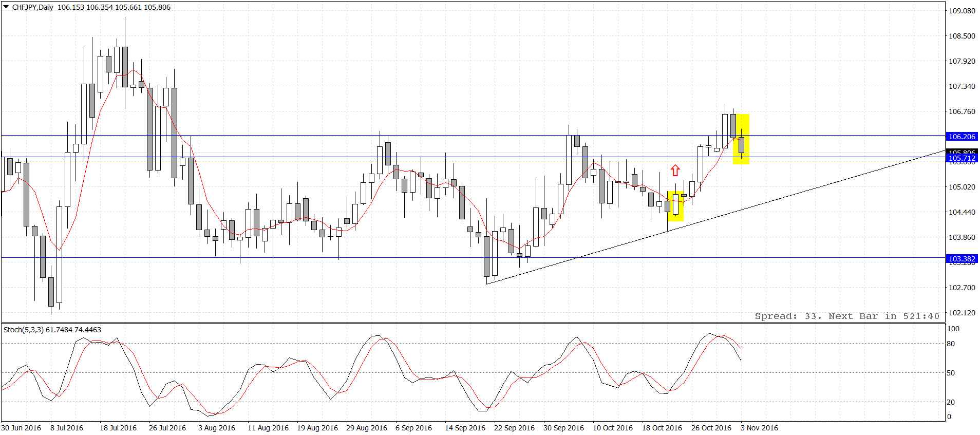This screenshot has width=980, height=435.
Task: Click the 6 Sep 2016 date label
Action: point(414,428)
